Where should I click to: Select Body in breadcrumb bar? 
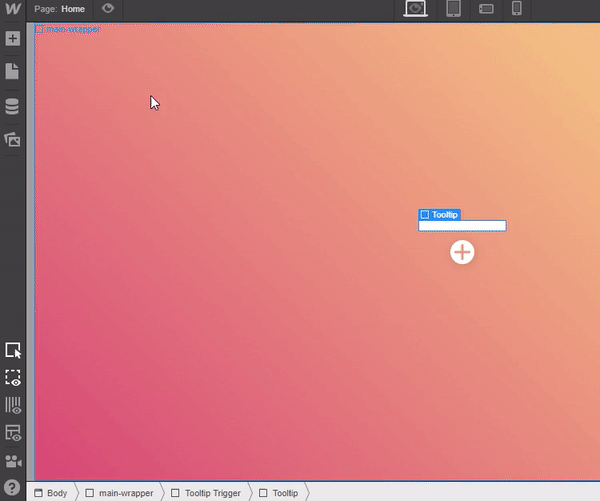pyautogui.click(x=51, y=493)
